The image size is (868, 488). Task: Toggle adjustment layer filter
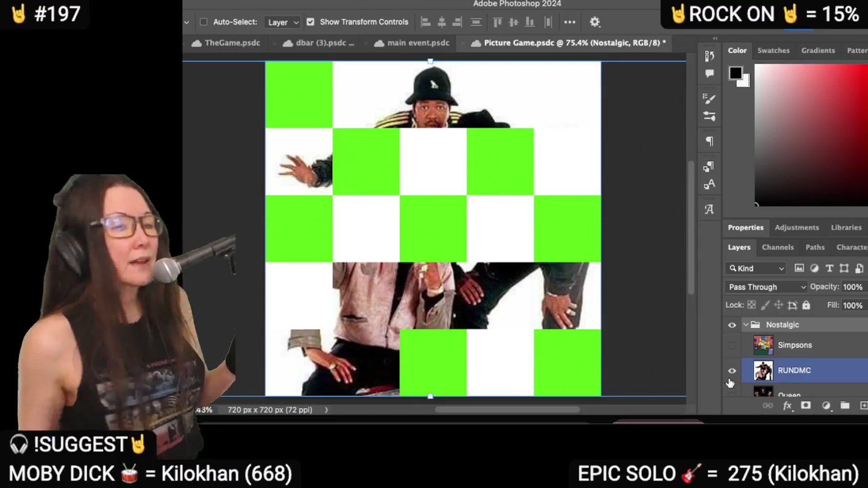point(814,268)
